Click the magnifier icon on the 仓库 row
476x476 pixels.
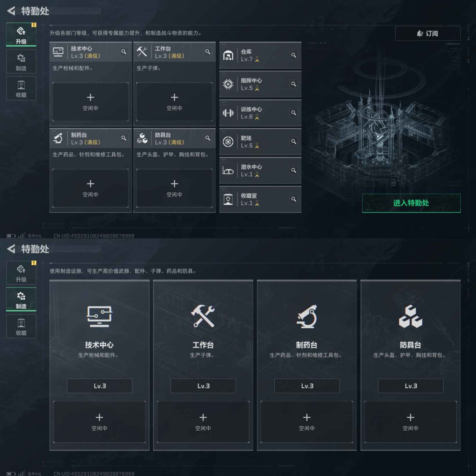pos(294,55)
